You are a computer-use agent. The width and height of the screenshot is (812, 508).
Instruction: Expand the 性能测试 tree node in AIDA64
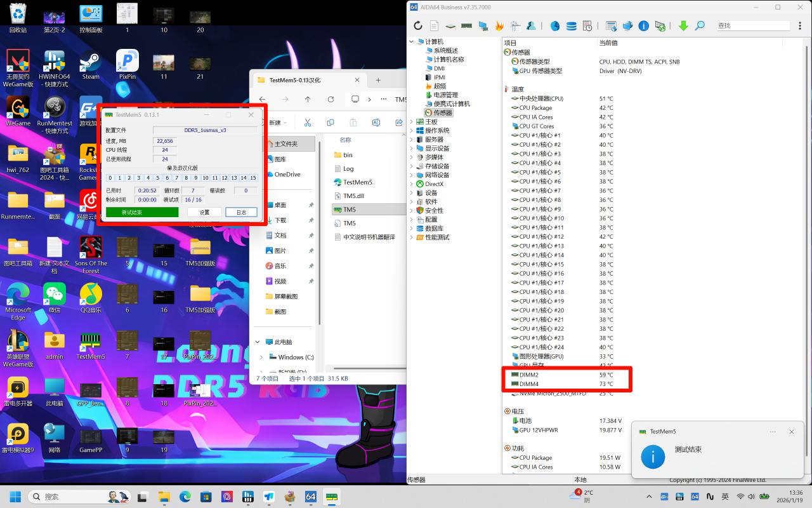410,237
